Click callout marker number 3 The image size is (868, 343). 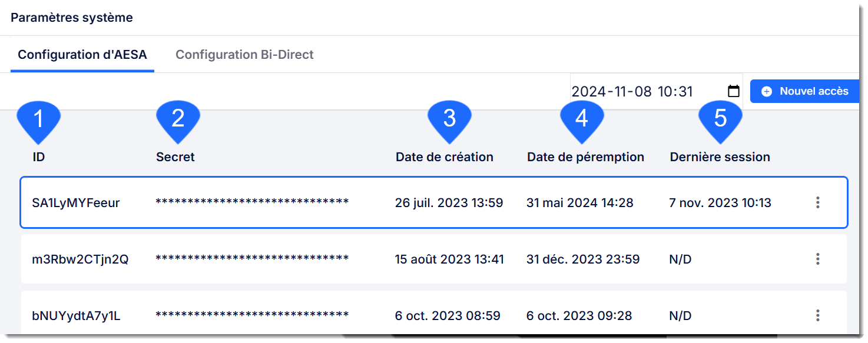tap(449, 121)
